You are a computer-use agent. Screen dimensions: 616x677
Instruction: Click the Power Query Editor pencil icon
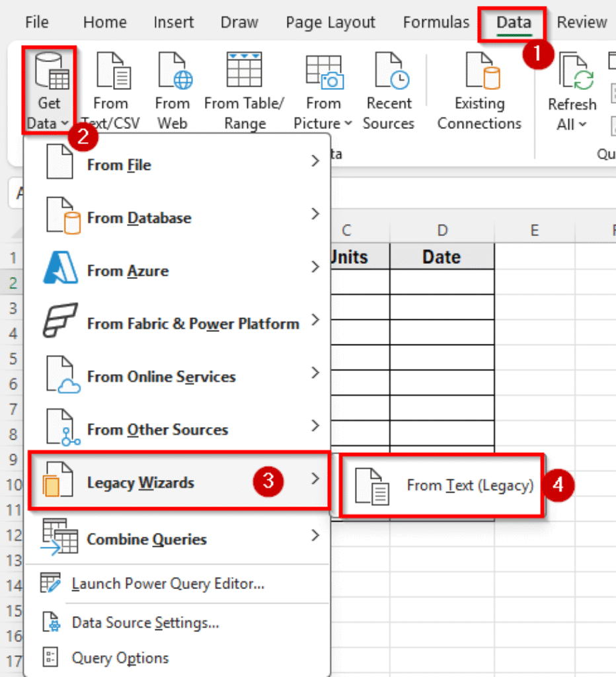[50, 583]
